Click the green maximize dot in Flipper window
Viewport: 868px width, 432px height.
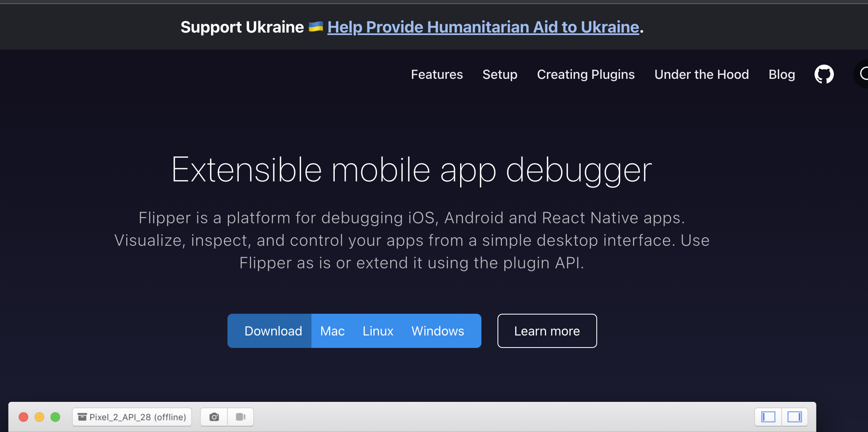(55, 417)
